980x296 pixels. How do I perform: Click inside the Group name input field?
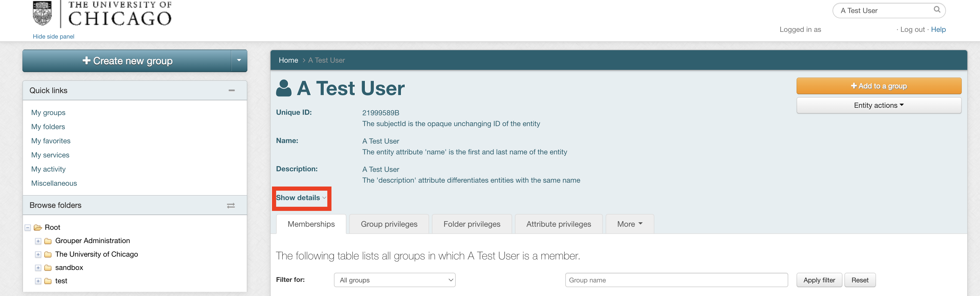click(x=676, y=280)
